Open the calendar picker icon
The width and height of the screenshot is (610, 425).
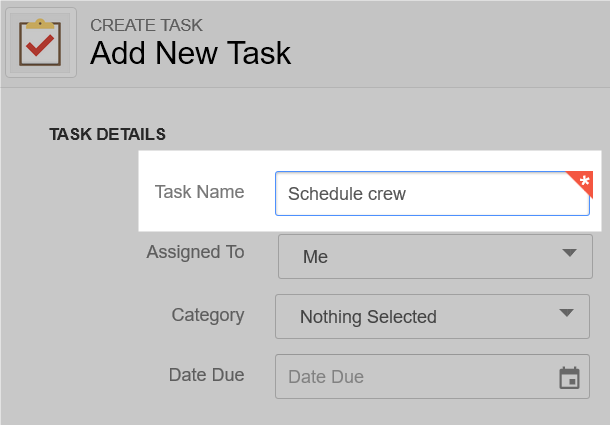(570, 378)
